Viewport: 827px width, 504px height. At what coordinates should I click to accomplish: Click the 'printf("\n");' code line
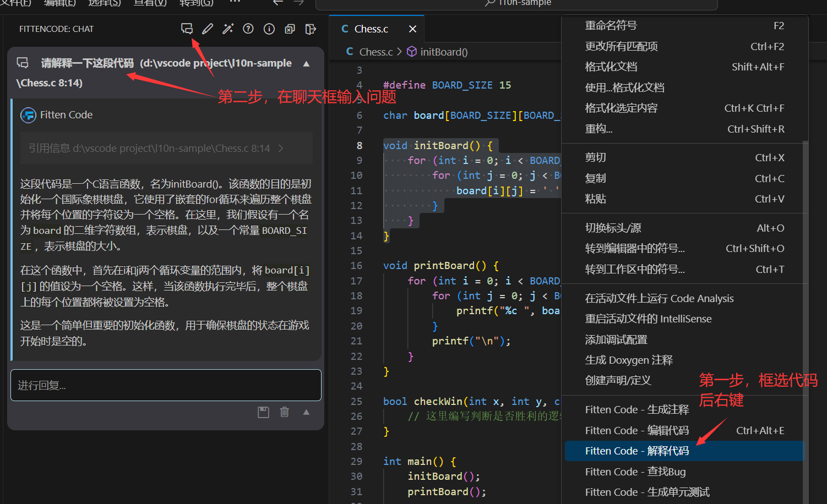pos(471,341)
